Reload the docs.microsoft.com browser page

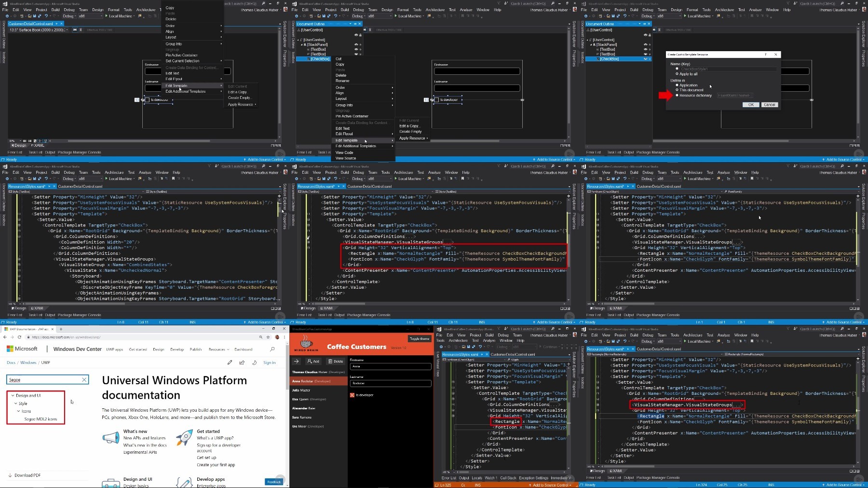pyautogui.click(x=19, y=337)
